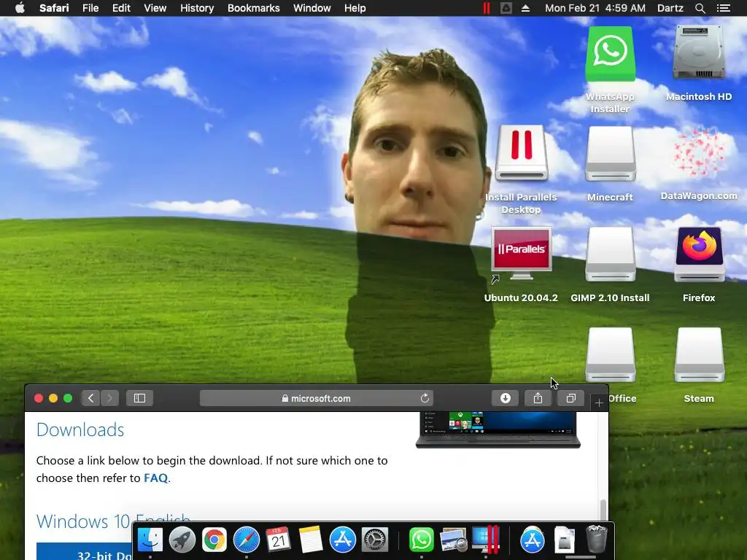Screen dimensions: 747x560
Task: Open the Apple menu
Action: pyautogui.click(x=20, y=8)
